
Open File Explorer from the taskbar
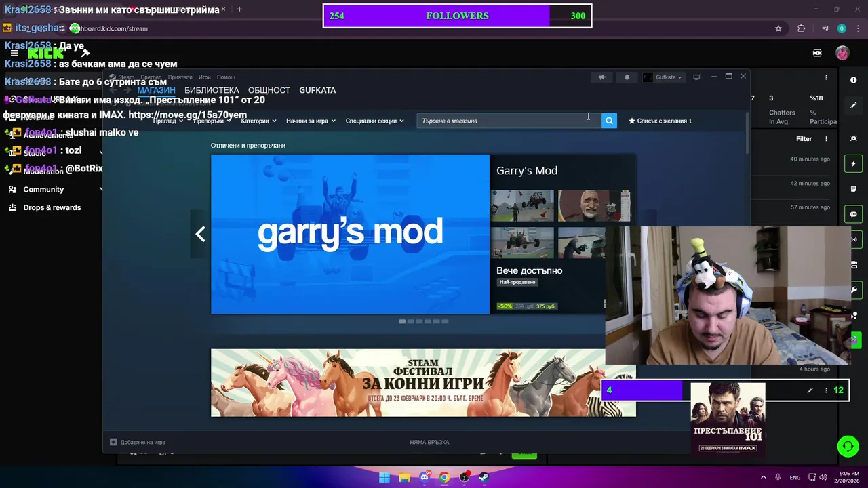click(x=404, y=477)
